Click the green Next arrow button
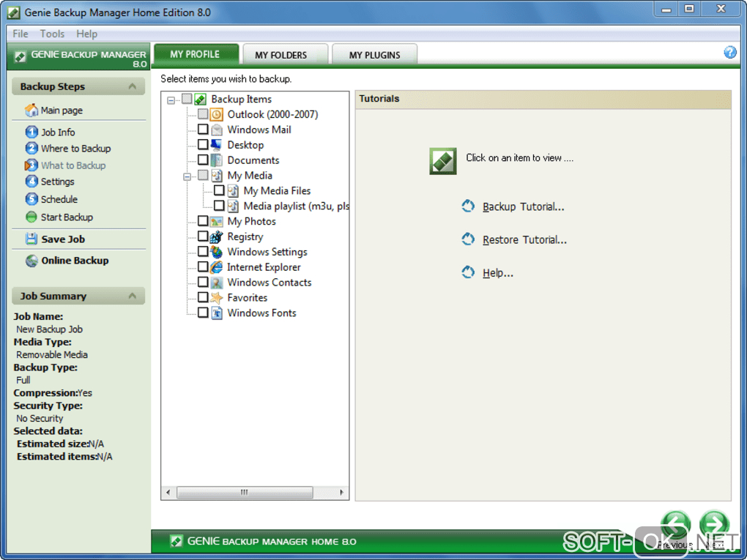The width and height of the screenshot is (747, 560). pyautogui.click(x=714, y=525)
